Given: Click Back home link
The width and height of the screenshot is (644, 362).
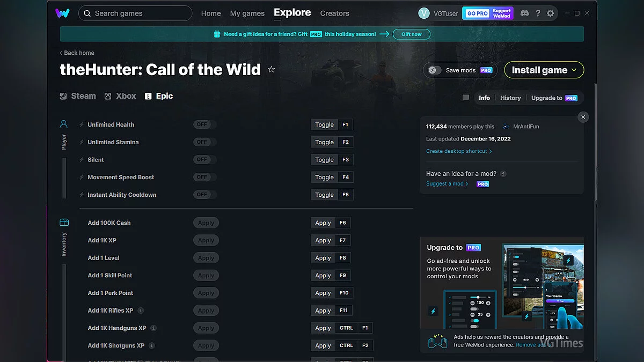Looking at the screenshot, I should click(77, 53).
